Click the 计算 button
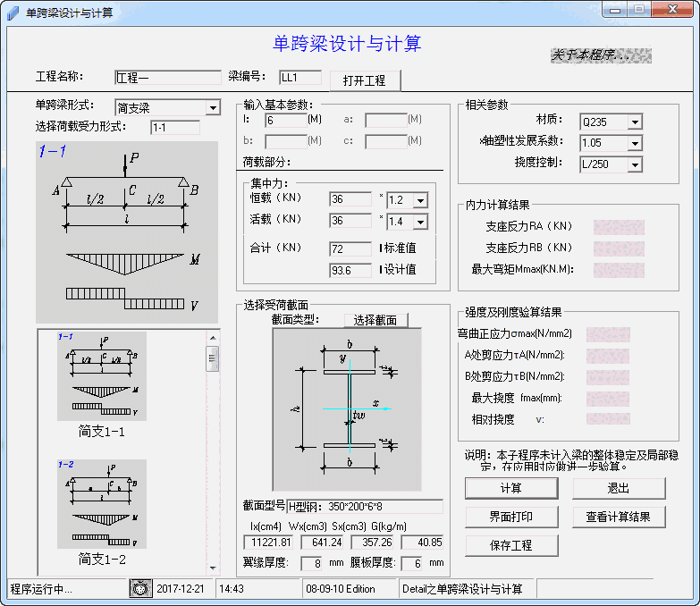The width and height of the screenshot is (700, 606). [x=511, y=488]
